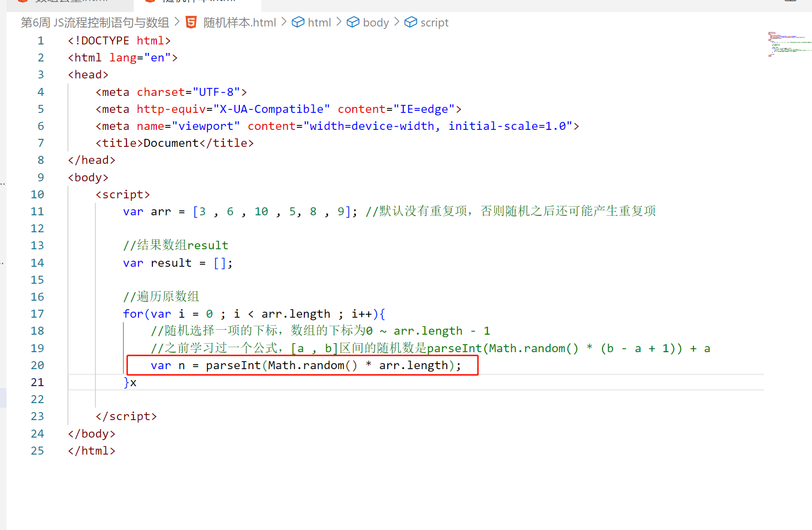Click the '</script>' closing tag

coord(126,416)
